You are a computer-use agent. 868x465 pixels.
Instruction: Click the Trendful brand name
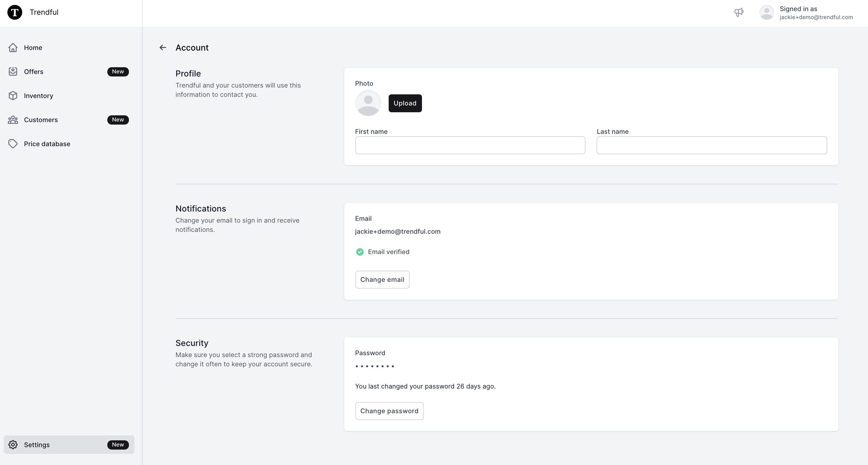[44, 12]
